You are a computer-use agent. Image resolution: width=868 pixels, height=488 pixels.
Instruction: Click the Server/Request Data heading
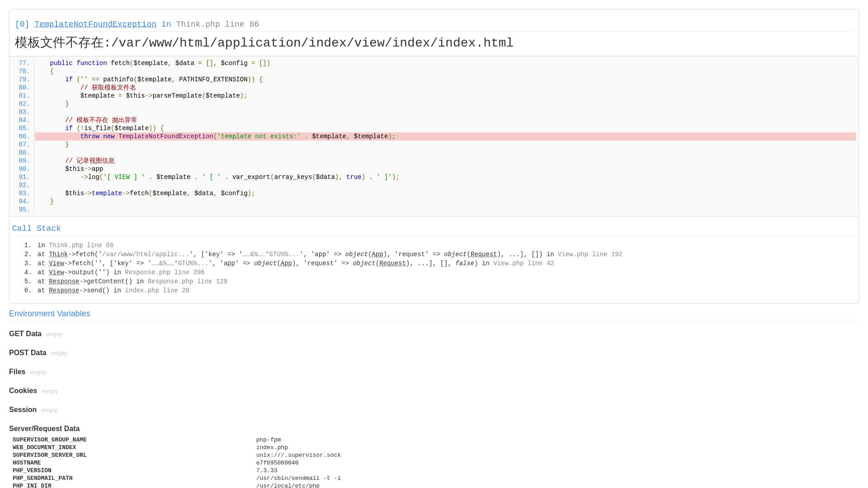(x=44, y=429)
